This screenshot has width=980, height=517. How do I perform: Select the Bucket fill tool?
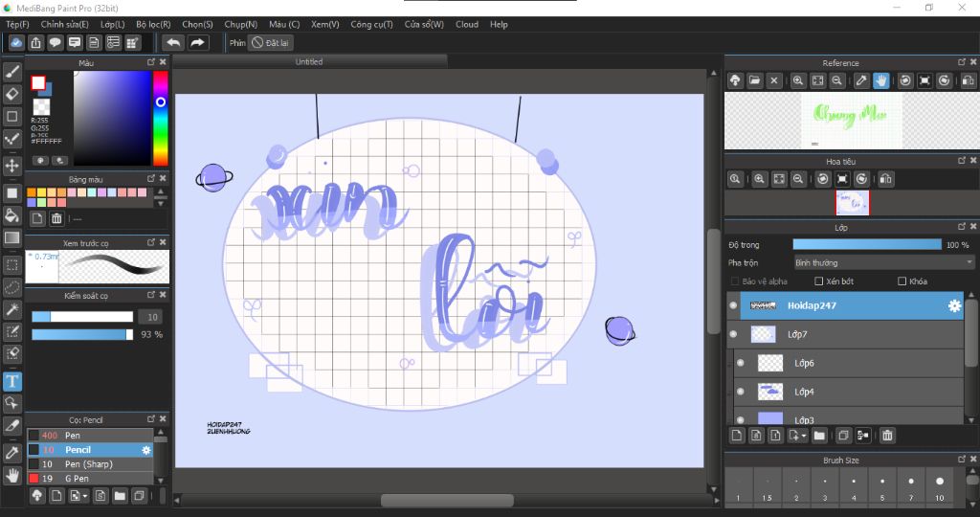[11, 215]
